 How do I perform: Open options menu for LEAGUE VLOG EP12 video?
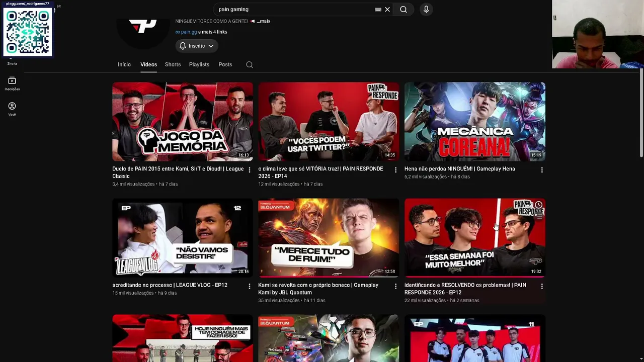[x=250, y=286]
